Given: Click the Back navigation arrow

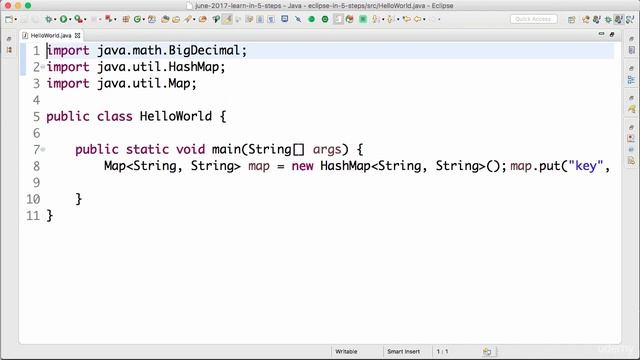Looking at the screenshot, I should 417,19.
